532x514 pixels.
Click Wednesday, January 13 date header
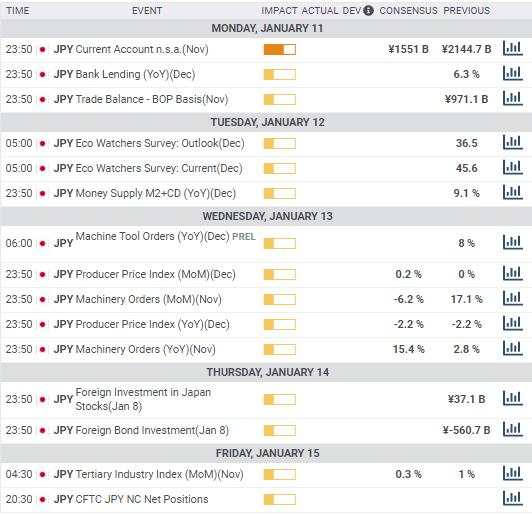point(267,216)
